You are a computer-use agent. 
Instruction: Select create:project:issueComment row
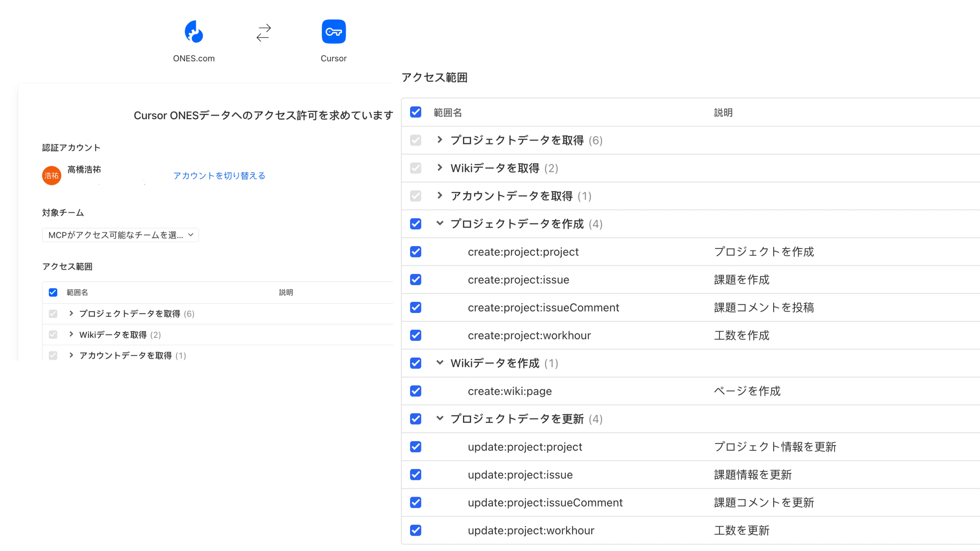coord(543,307)
